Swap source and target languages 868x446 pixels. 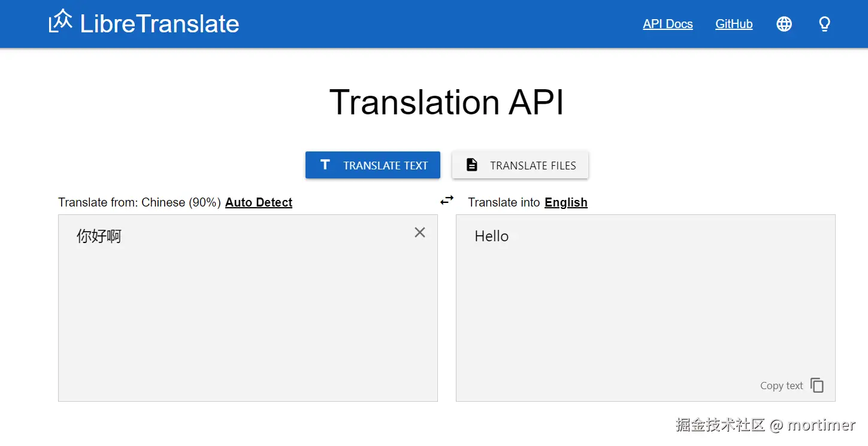[x=447, y=201]
